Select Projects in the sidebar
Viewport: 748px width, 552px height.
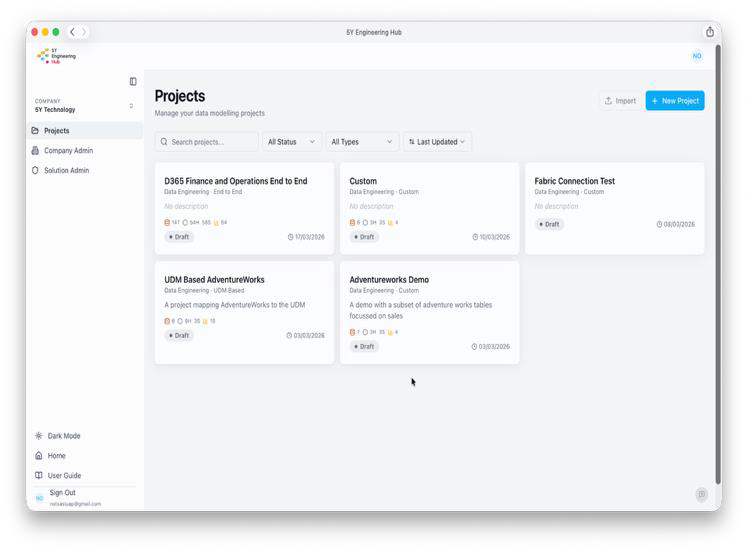pyautogui.click(x=56, y=131)
